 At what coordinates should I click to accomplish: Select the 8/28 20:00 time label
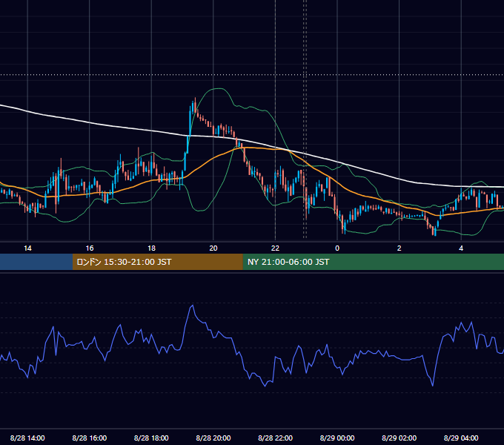click(213, 438)
